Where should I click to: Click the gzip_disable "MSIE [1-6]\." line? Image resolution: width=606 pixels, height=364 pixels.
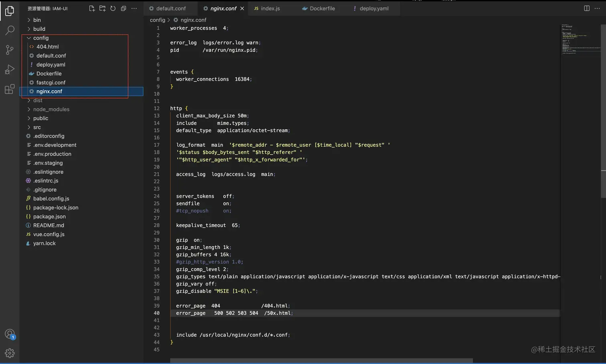217,291
